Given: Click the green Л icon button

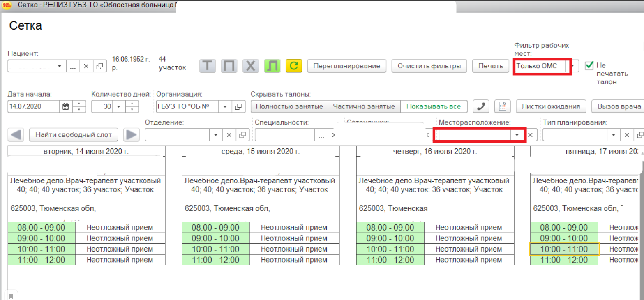Looking at the screenshot, I should 272,66.
